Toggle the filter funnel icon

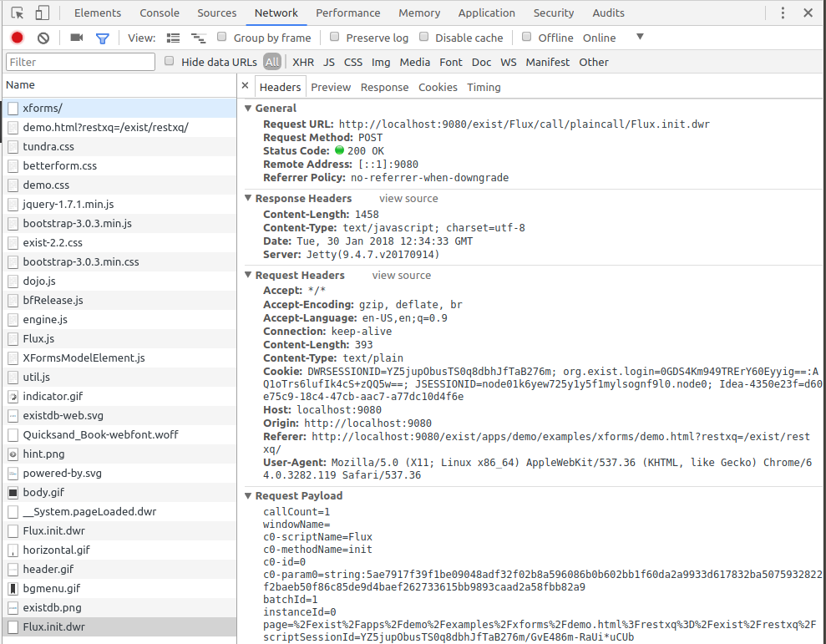click(103, 38)
